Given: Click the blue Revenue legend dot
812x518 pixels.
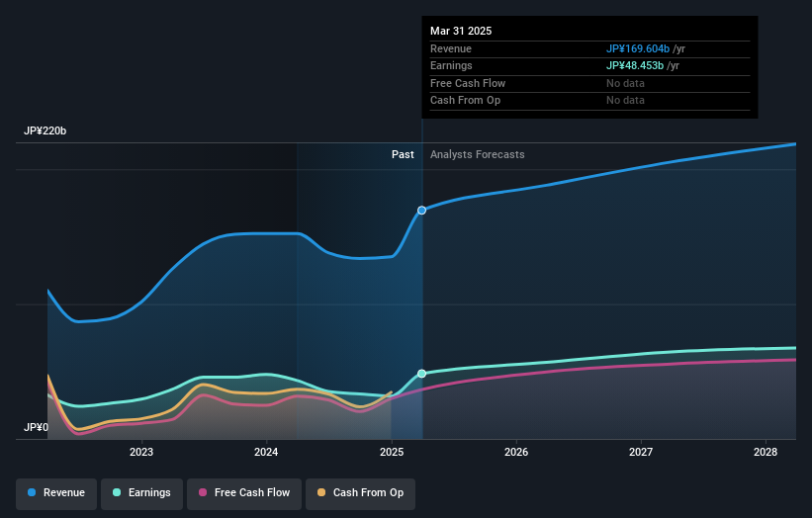Looking at the screenshot, I should (x=32, y=492).
